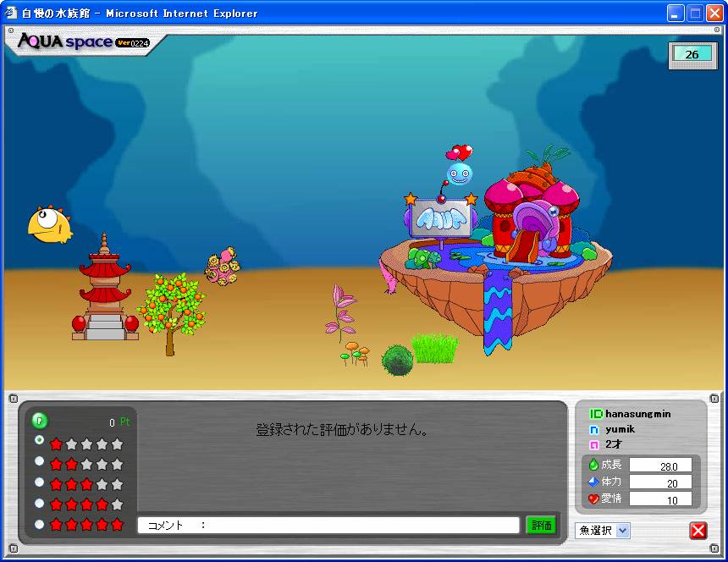The image size is (728, 562).
Task: Click the pink leafy plant on the sand
Action: pyautogui.click(x=341, y=311)
